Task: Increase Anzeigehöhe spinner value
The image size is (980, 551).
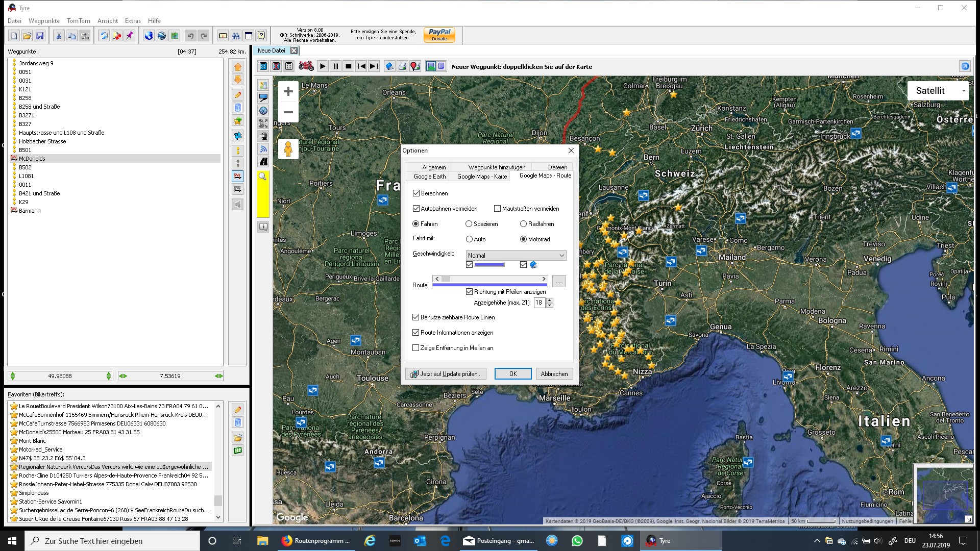Action: pos(550,300)
